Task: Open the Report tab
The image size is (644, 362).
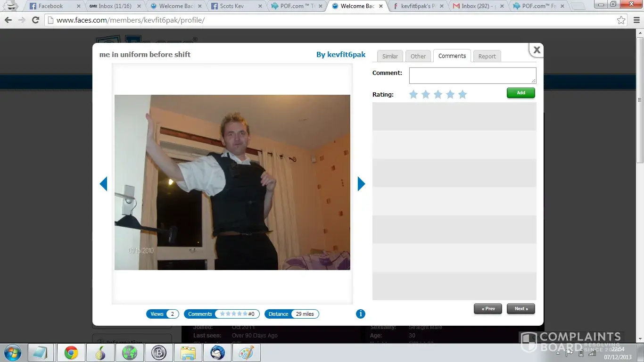Action: pyautogui.click(x=487, y=56)
